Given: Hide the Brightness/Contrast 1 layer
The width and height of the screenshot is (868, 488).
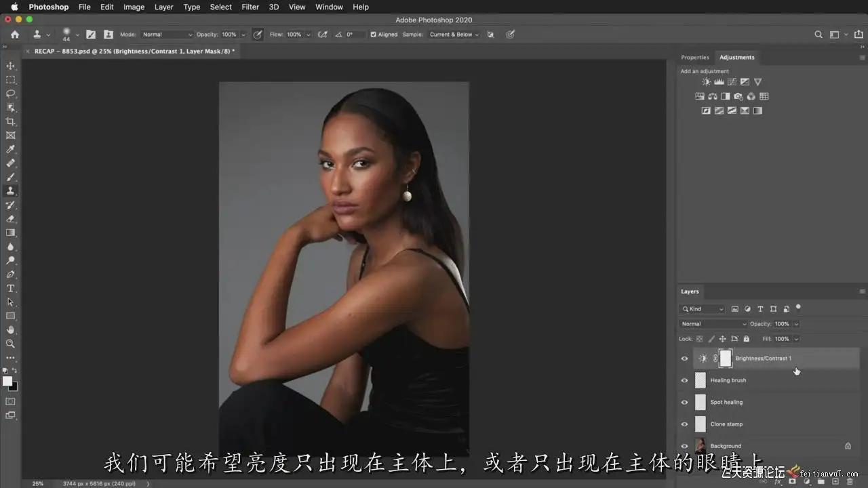Looking at the screenshot, I should click(684, 359).
